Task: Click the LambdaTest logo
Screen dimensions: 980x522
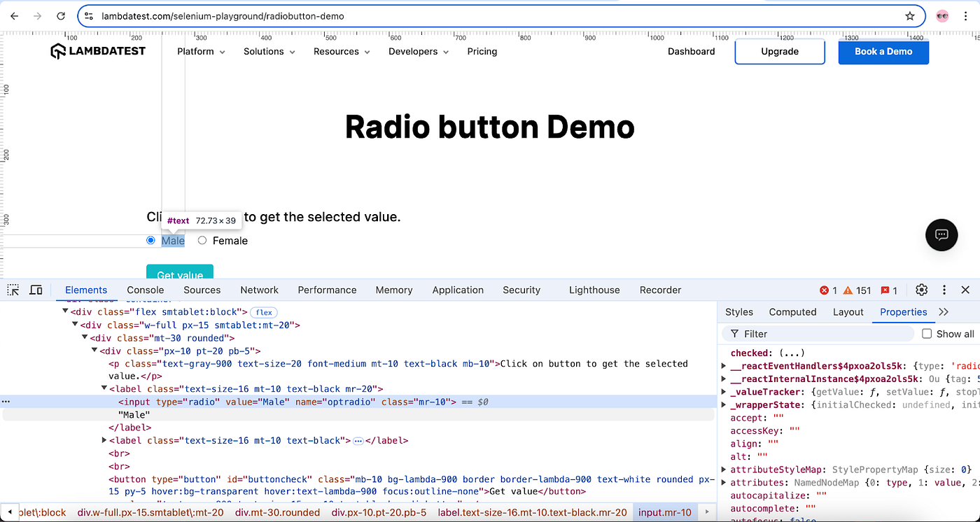Action: coord(98,51)
